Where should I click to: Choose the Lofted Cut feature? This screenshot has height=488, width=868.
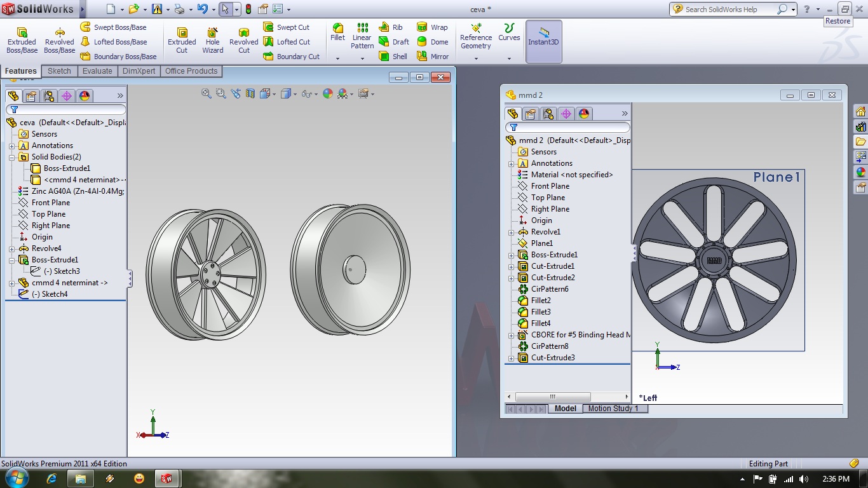tap(287, 42)
